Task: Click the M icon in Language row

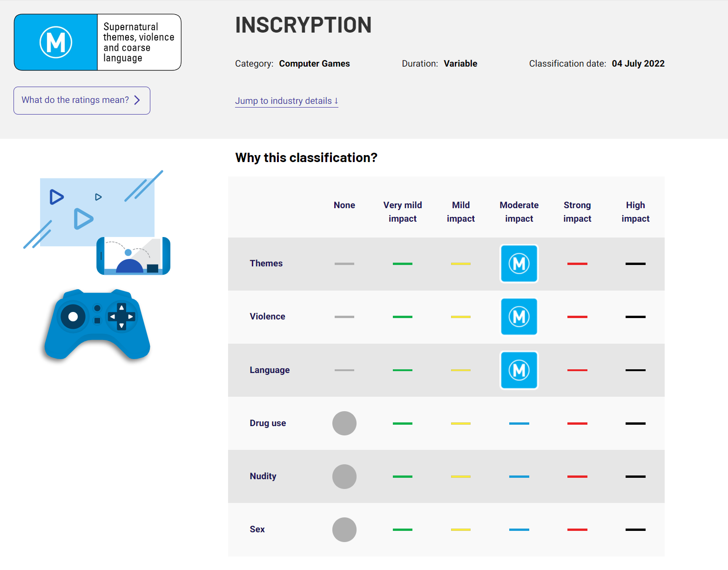Action: (x=519, y=370)
